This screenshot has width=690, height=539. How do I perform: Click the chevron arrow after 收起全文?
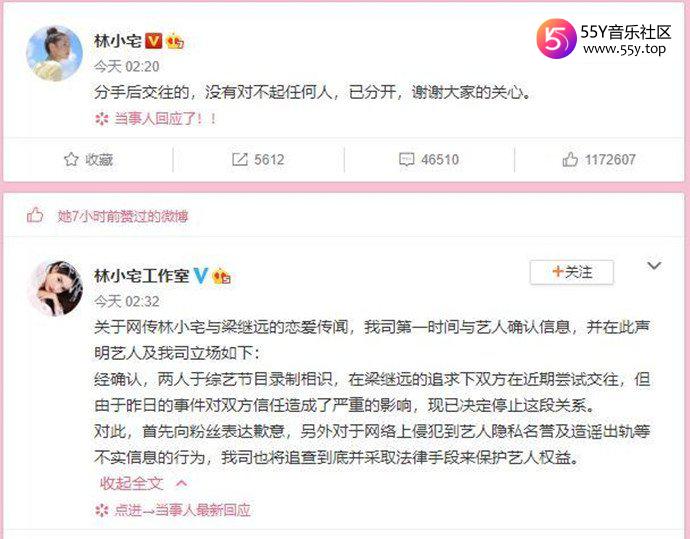tap(181, 484)
